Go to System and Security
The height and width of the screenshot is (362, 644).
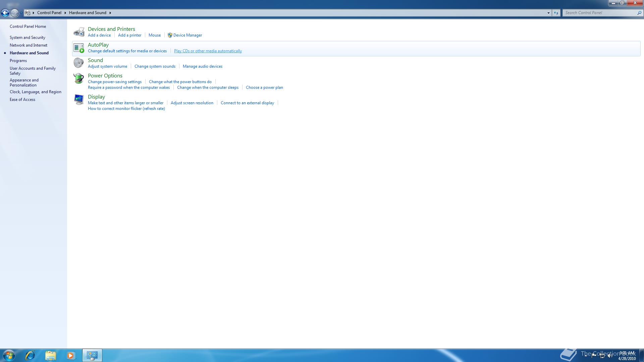pos(28,38)
